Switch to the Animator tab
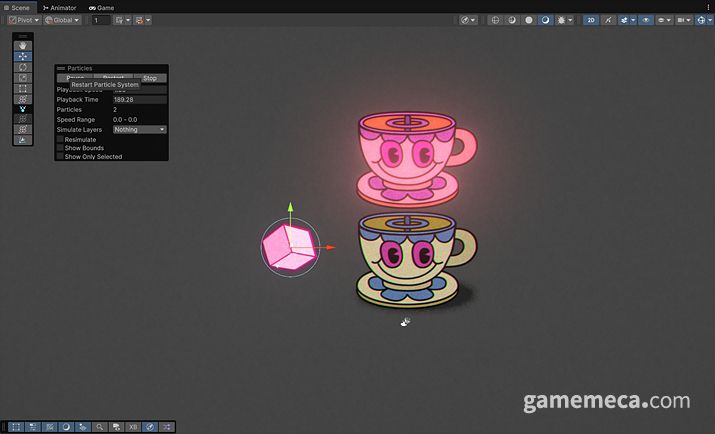 (x=60, y=7)
